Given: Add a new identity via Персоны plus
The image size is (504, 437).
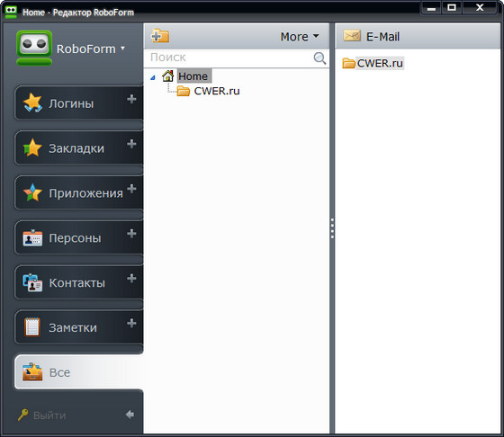Looking at the screenshot, I should (x=131, y=234).
